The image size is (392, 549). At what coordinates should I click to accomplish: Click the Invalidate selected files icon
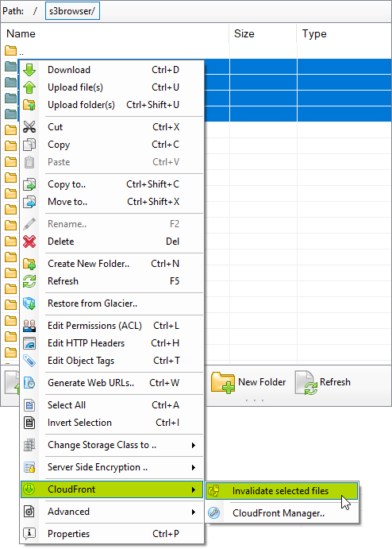pos(214,491)
